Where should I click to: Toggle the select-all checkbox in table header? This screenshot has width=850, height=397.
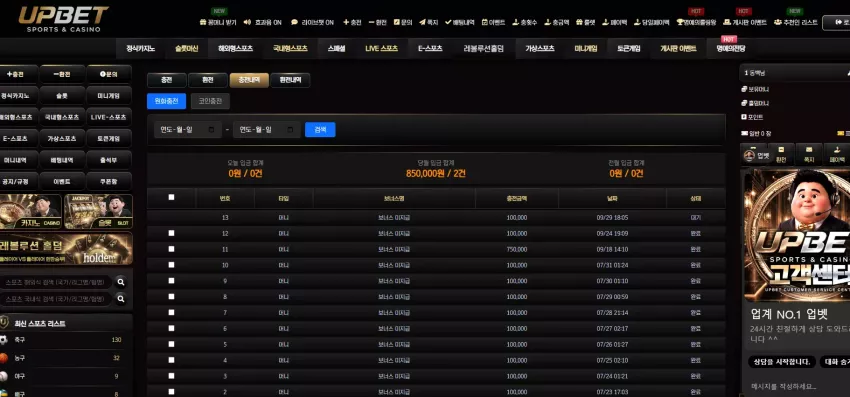click(x=171, y=197)
